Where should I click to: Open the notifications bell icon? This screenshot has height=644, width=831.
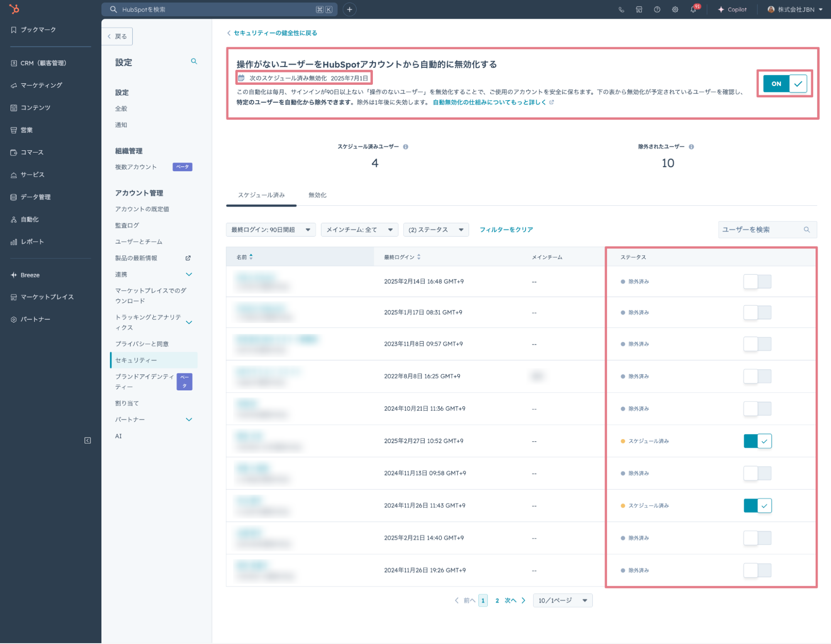(x=693, y=10)
